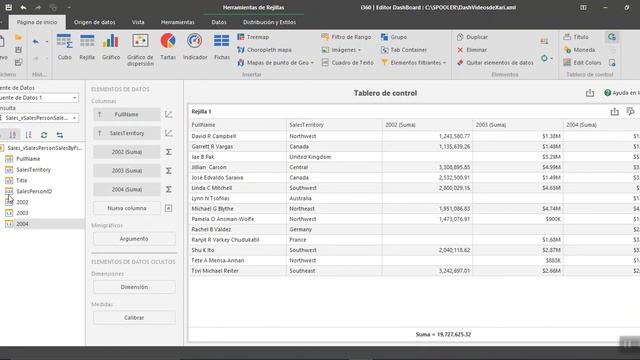Open Mapas de punto de Geo dropdown
Viewport: 640px width, 360px height.
point(276,62)
